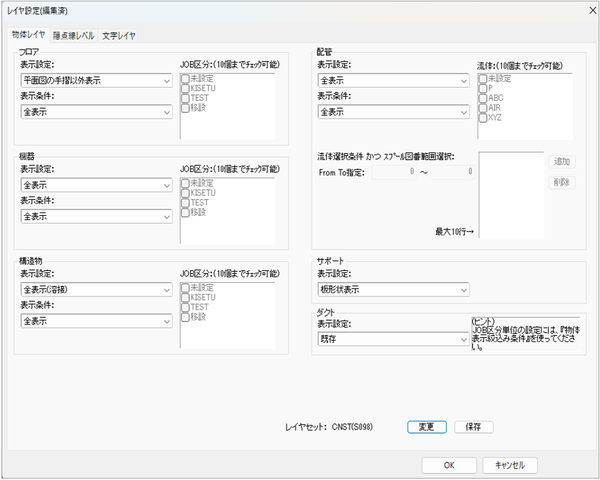Tick the XYZ fluid checkbox
Image resolution: width=600 pixels, height=480 pixels.
tap(483, 118)
